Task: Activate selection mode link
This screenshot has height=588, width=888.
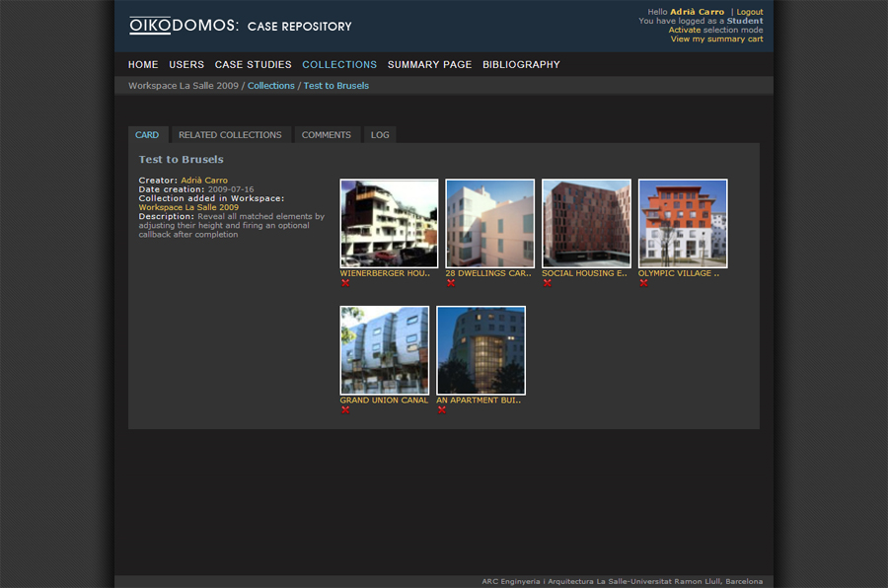Action: point(684,31)
